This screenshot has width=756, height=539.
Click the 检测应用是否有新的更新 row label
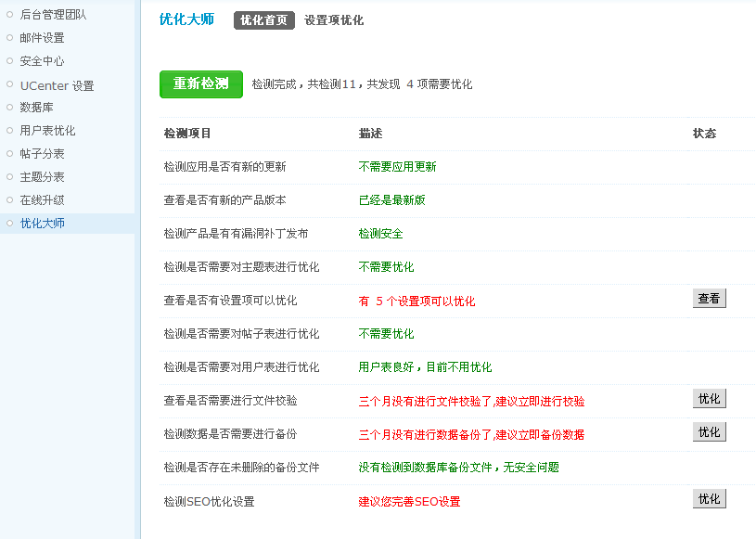pyautogui.click(x=224, y=167)
